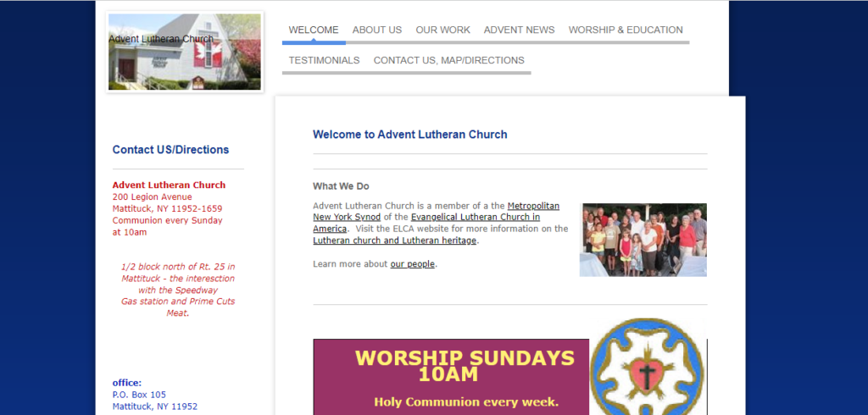Click the 'our people' link

pos(412,264)
